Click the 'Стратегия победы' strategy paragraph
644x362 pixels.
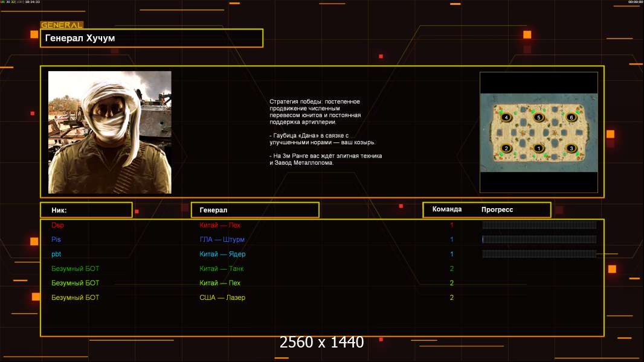pyautogui.click(x=315, y=112)
